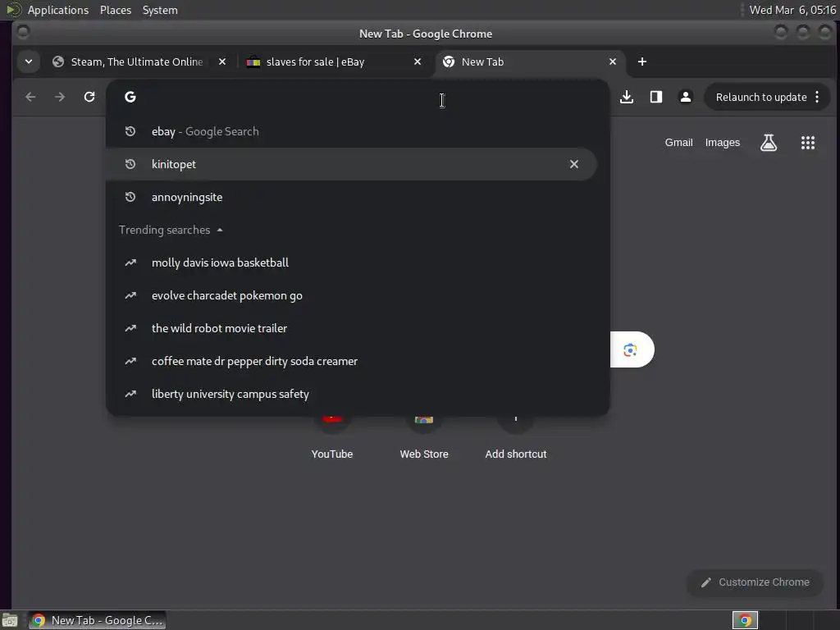The image size is (840, 630).
Task: Choose molly davis iowa basketball trending search
Action: tap(351, 262)
